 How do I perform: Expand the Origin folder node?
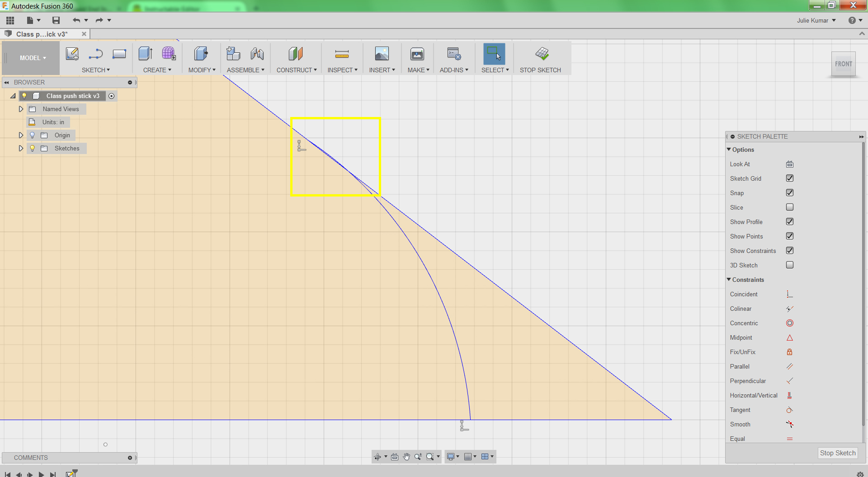click(21, 135)
